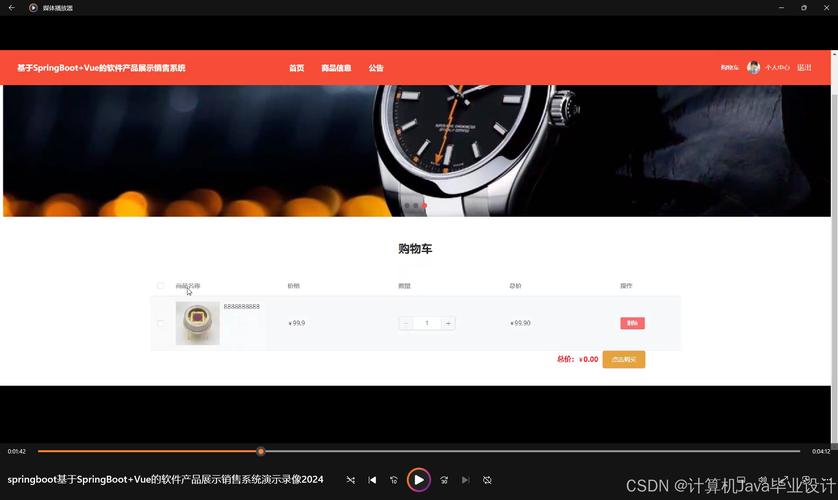The width and height of the screenshot is (838, 500).
Task: Click the orange purchase button
Action: 624,360
